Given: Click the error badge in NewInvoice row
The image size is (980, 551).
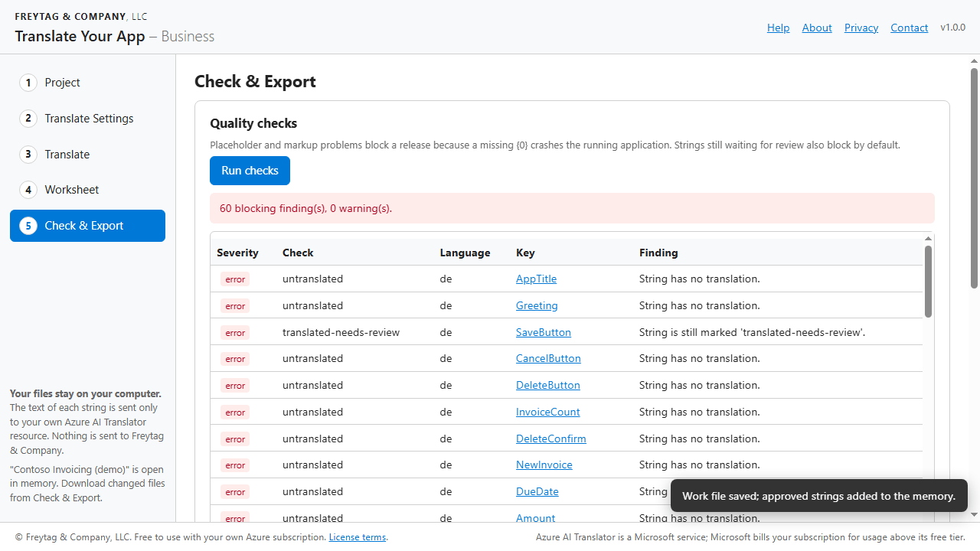Looking at the screenshot, I should [235, 465].
